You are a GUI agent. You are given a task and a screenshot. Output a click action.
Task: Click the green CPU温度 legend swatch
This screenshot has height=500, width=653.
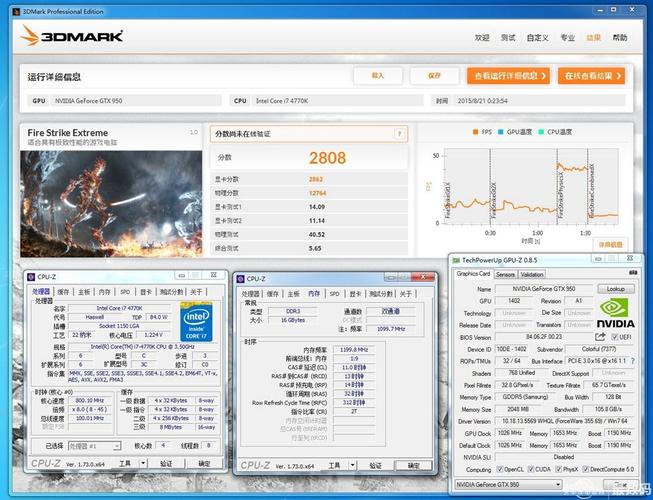point(541,132)
